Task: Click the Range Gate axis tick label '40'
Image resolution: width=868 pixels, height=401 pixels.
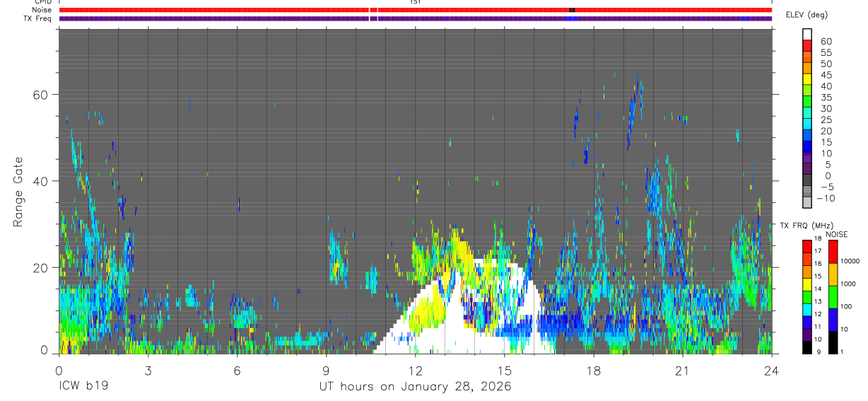Action: click(41, 181)
